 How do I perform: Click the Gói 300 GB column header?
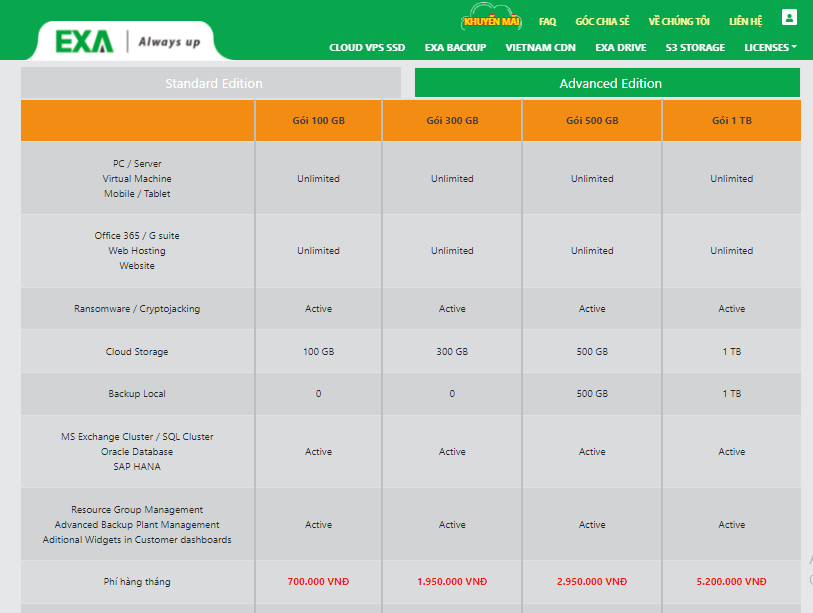tap(452, 120)
